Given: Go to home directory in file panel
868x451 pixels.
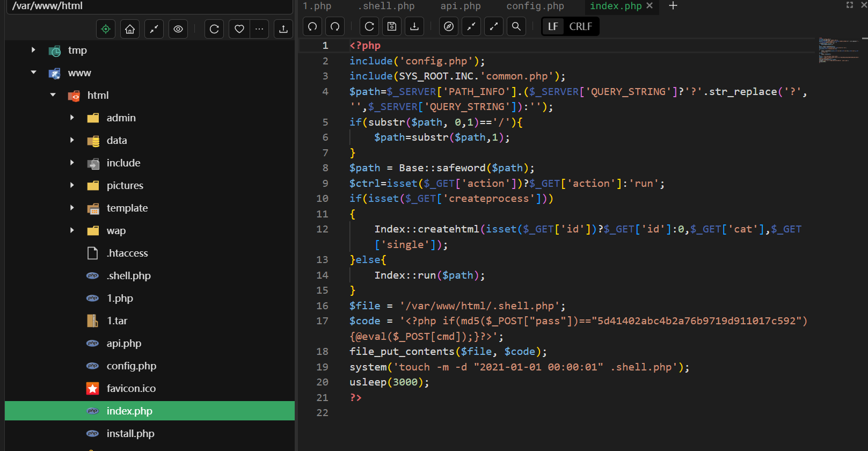Looking at the screenshot, I should [130, 29].
